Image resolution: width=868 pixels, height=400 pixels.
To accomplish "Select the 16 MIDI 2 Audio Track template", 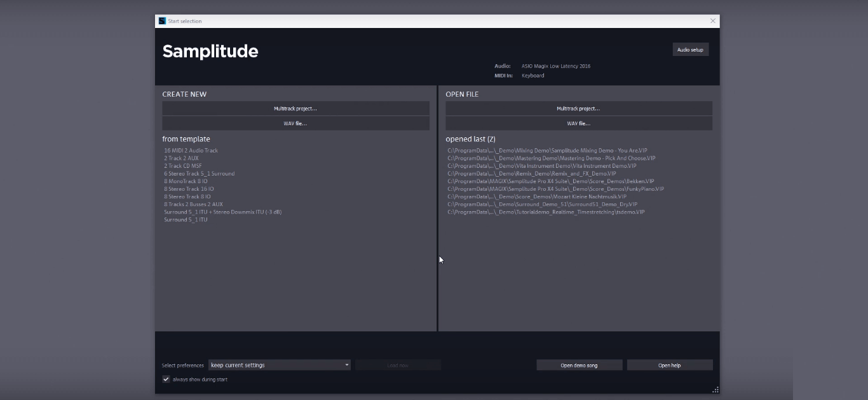I will pos(191,151).
